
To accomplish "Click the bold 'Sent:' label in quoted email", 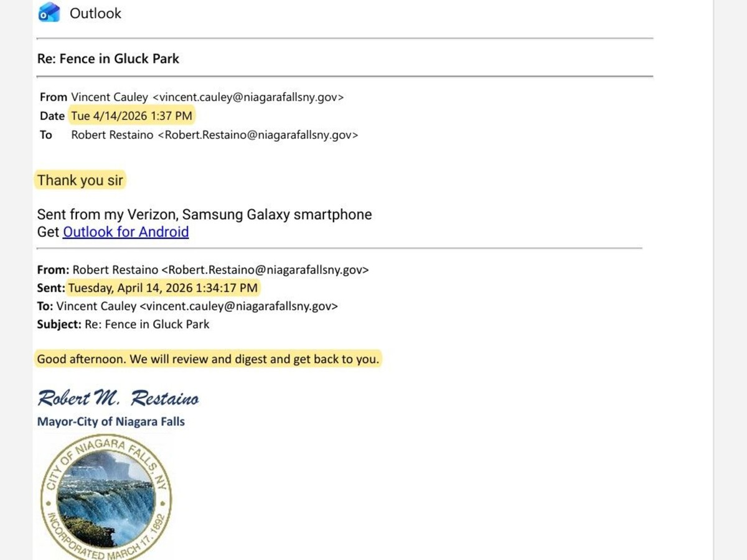I will pos(50,288).
